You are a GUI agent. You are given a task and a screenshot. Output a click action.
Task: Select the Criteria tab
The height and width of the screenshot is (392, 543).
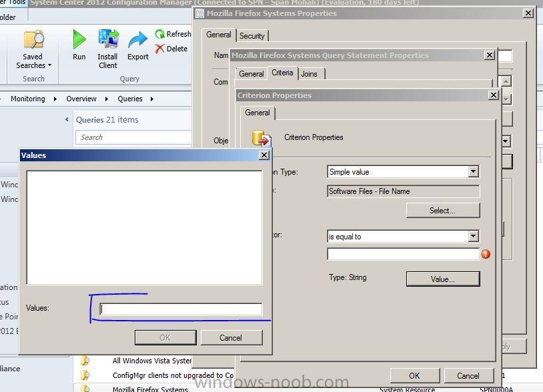282,73
